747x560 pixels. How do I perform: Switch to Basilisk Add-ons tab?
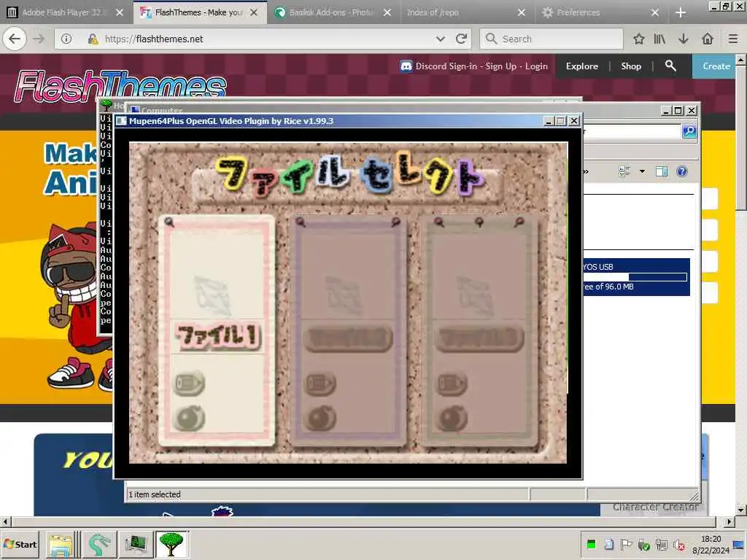click(x=332, y=12)
